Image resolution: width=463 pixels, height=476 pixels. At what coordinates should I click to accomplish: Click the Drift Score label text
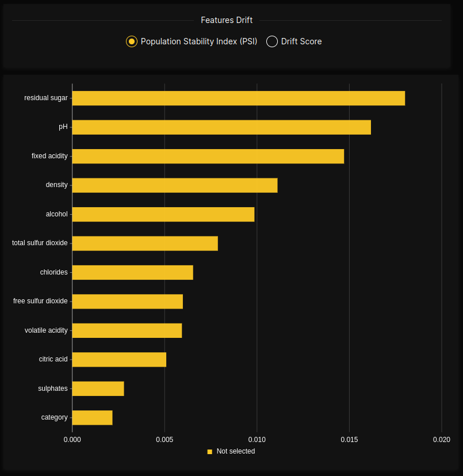(301, 41)
